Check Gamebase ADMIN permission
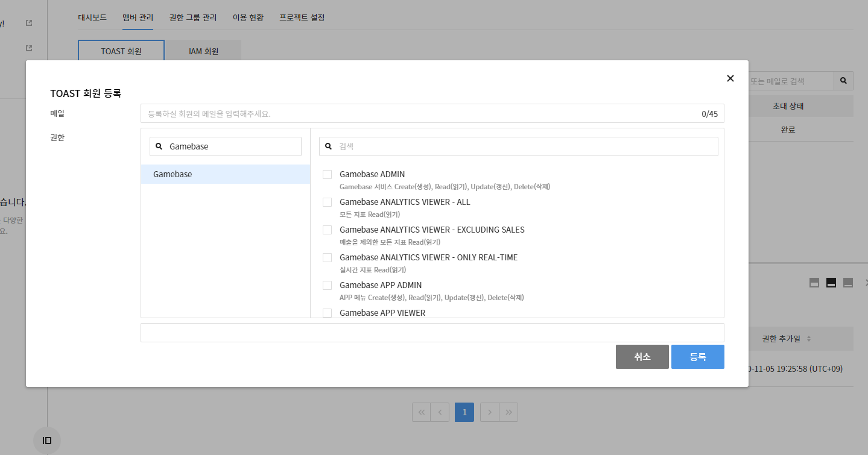This screenshot has height=455, width=868. pyautogui.click(x=327, y=174)
